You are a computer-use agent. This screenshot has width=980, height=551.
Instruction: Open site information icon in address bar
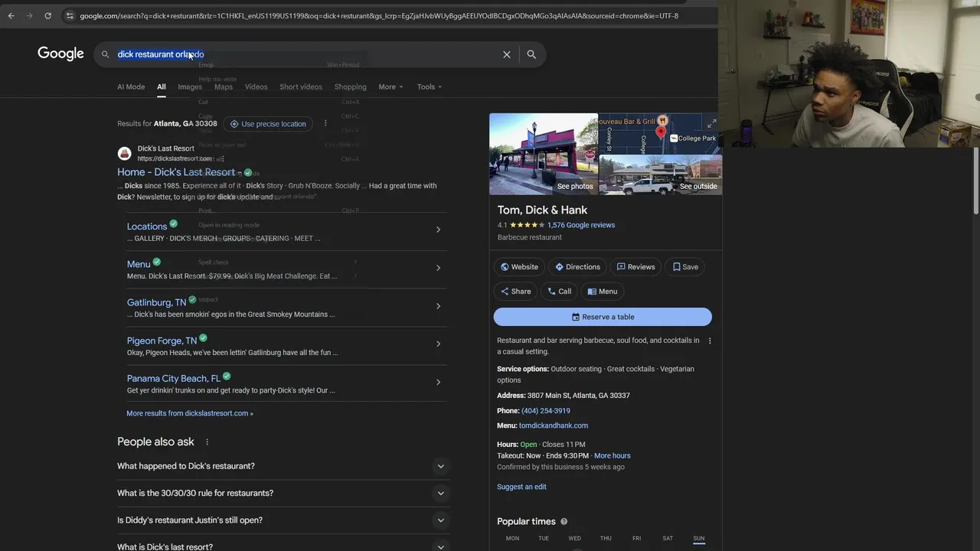point(69,15)
